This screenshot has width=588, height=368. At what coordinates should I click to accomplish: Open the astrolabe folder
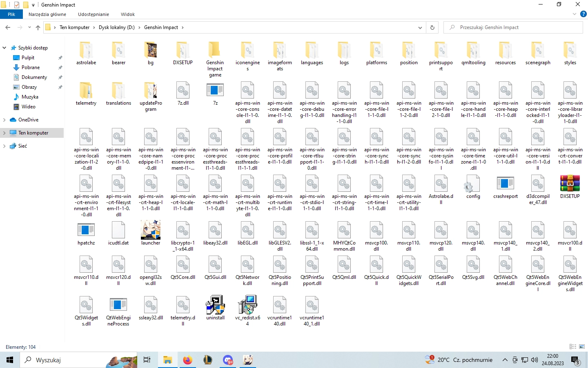[x=86, y=53]
